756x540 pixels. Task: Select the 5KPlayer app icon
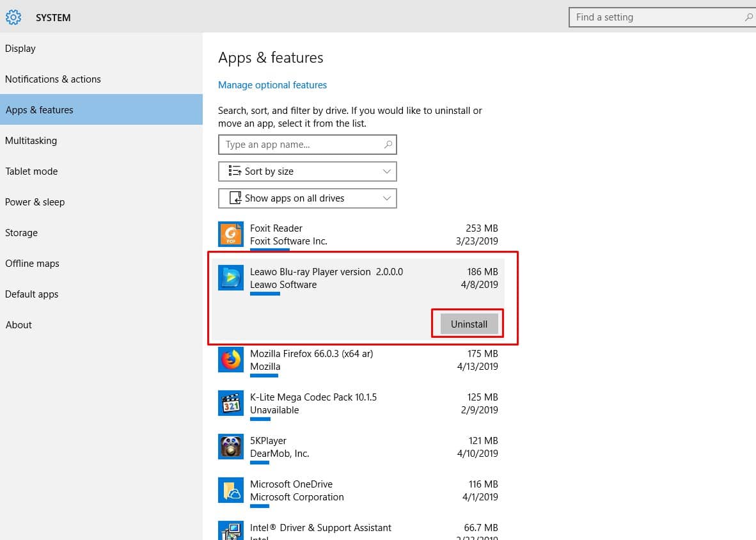click(230, 447)
